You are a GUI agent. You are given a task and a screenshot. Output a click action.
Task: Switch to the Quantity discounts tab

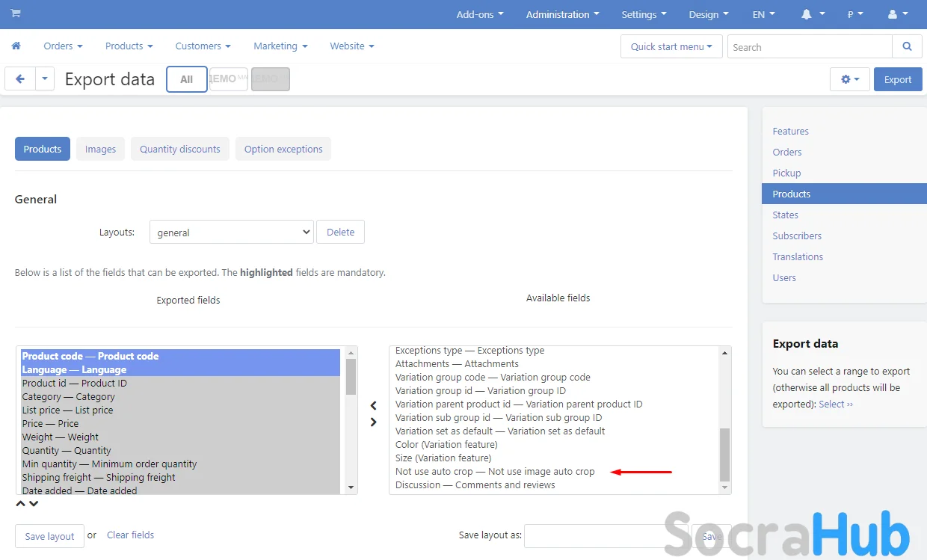click(x=179, y=149)
